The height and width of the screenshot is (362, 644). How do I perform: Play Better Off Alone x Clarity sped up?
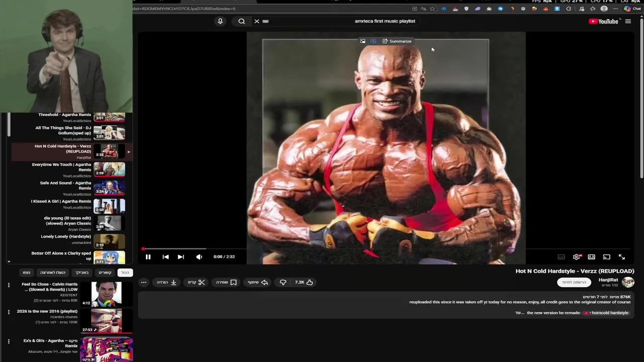[70, 257]
